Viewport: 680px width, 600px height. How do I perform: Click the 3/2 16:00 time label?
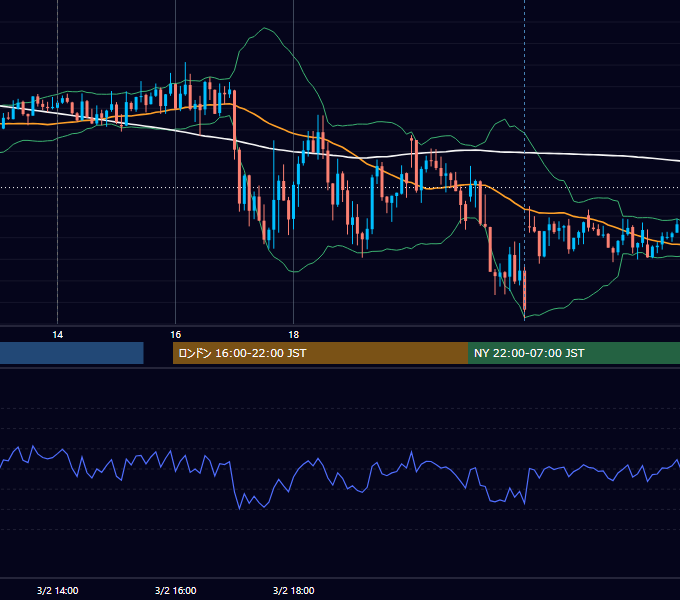(x=176, y=590)
